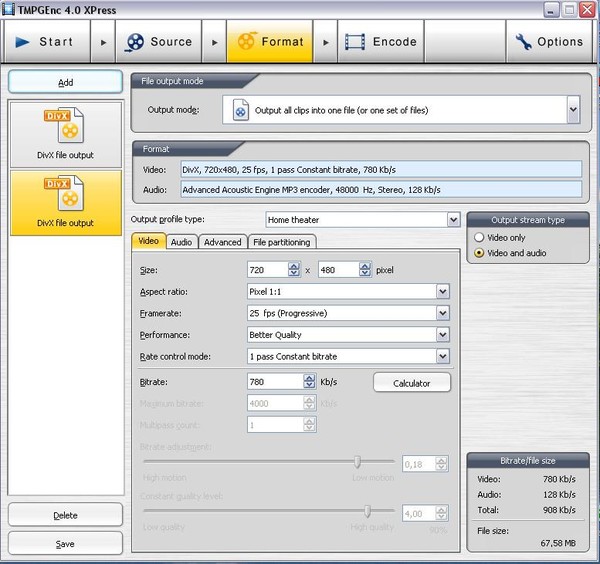Click the Add button
600x564 pixels.
65,82
